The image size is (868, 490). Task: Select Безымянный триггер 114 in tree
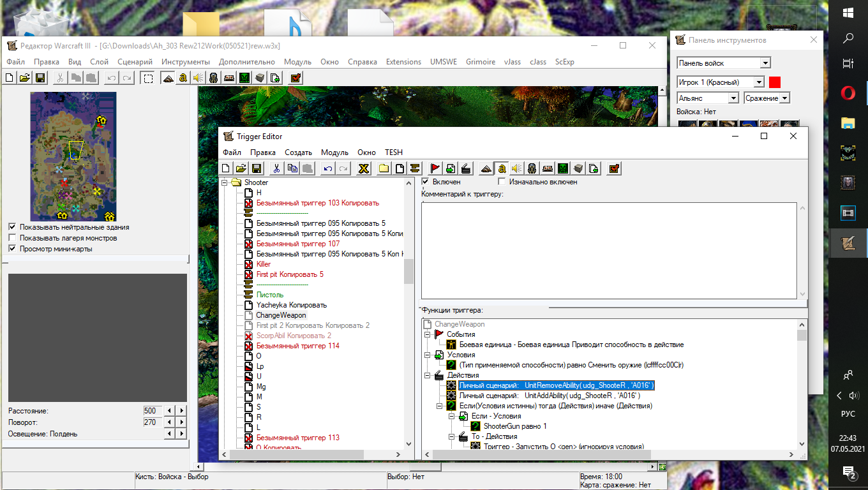point(298,346)
